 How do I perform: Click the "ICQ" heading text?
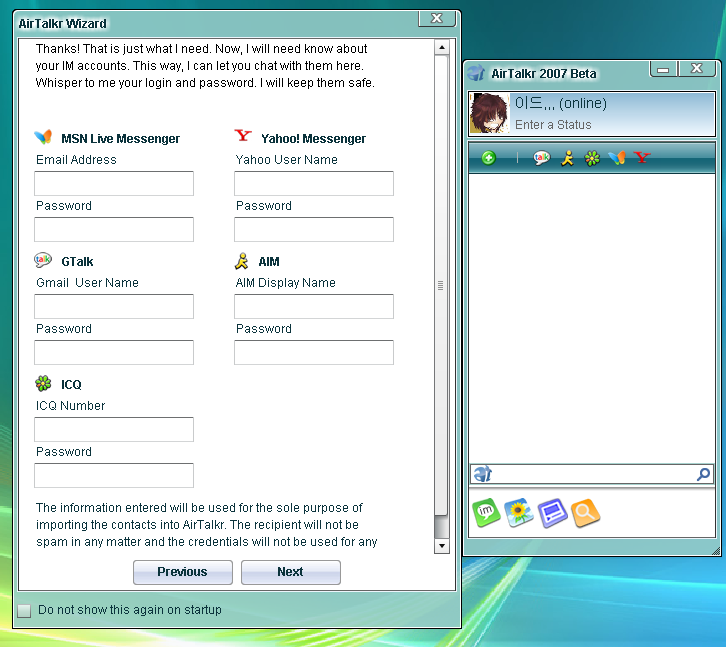pos(71,385)
